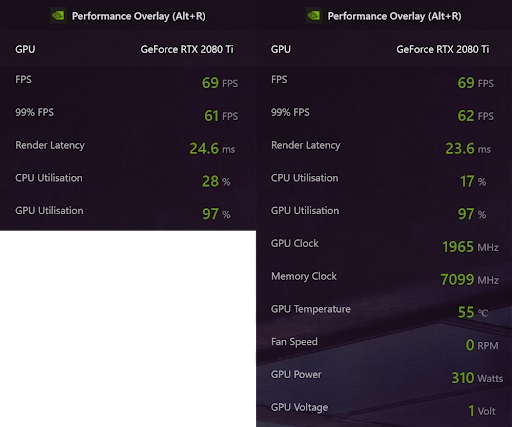Viewport: 512px width, 427px height.
Task: Click the 17 % CPU Utilisation value
Action: [473, 181]
